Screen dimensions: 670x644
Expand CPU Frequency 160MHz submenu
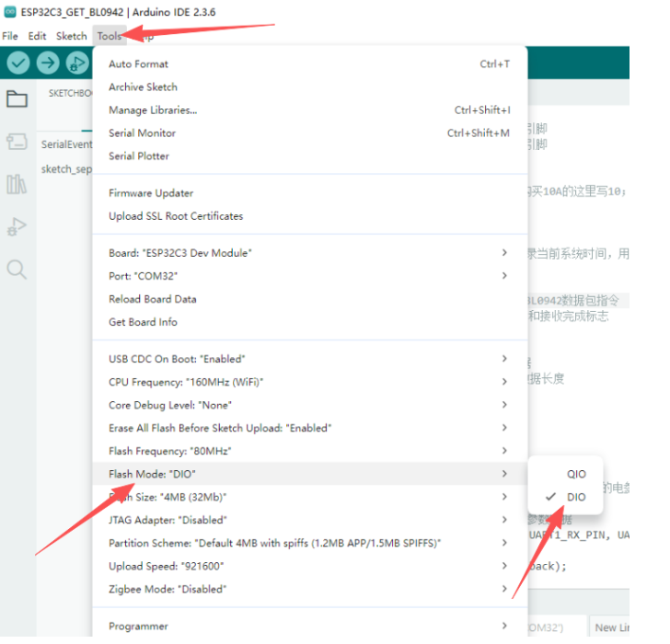tap(310, 382)
